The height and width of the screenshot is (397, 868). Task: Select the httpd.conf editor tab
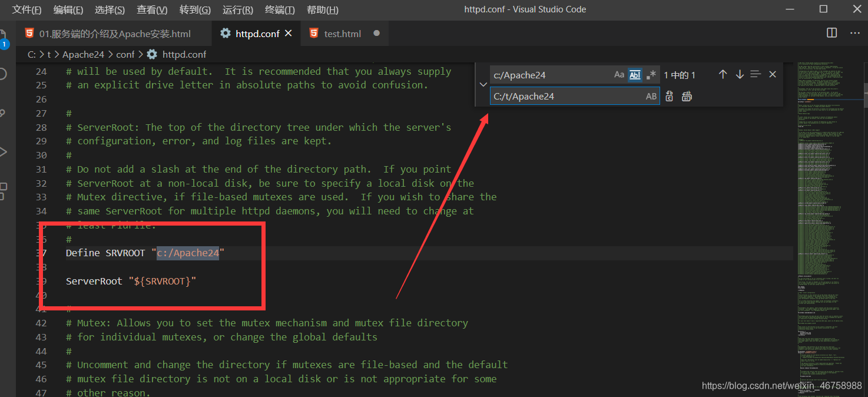[x=257, y=34]
